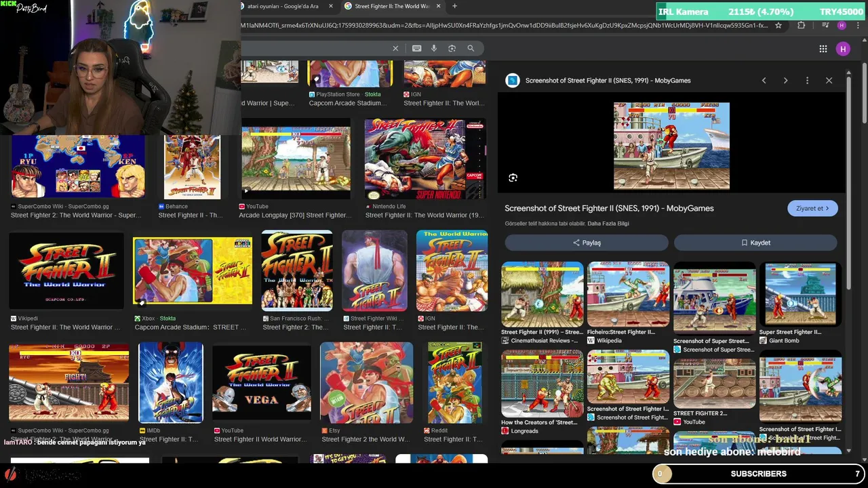This screenshot has width=868, height=488.
Task: Bookmark this page with the star icon
Action: click(778, 25)
